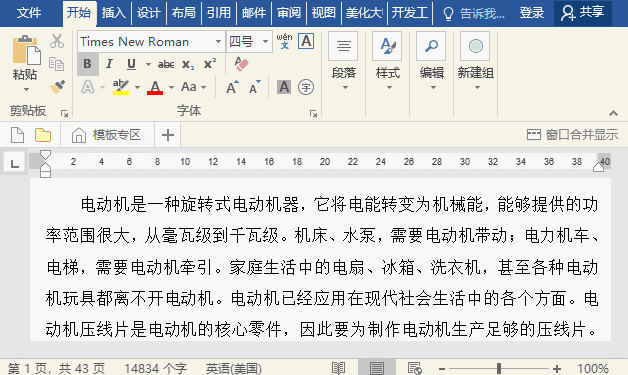The image size is (628, 375).
Task: Expand the 编辑 editing group
Action: (431, 62)
